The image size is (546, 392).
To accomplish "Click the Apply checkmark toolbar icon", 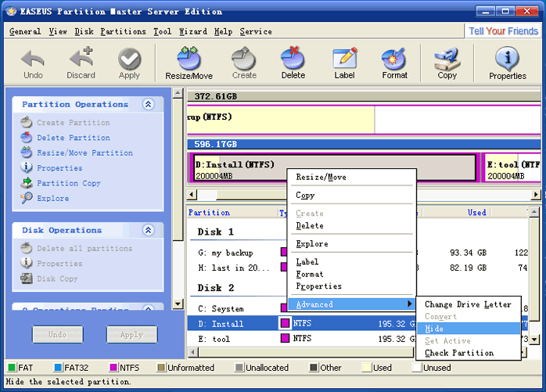I will (x=129, y=59).
